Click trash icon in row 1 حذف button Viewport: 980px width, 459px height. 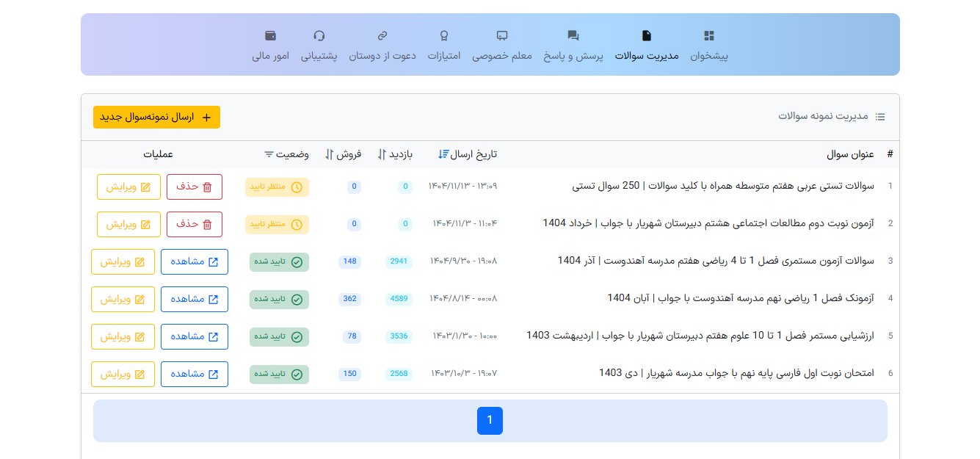tap(207, 187)
